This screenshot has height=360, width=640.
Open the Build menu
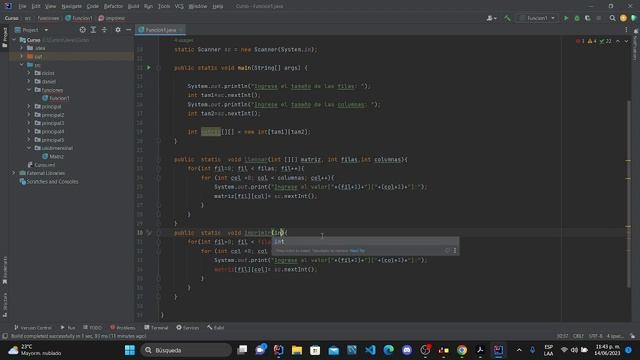point(133,6)
